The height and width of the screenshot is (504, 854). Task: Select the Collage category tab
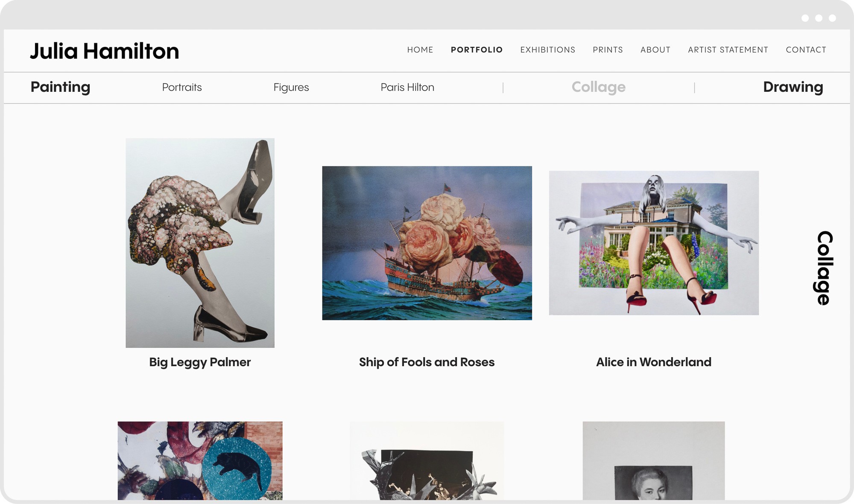tap(598, 87)
